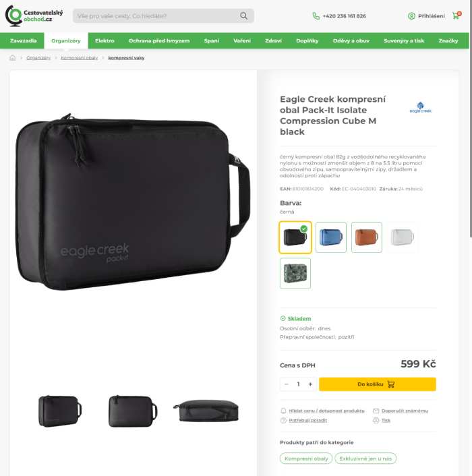This screenshot has width=472, height=476.
Task: Click the Kompresní obaly category tag
Action: click(306, 458)
